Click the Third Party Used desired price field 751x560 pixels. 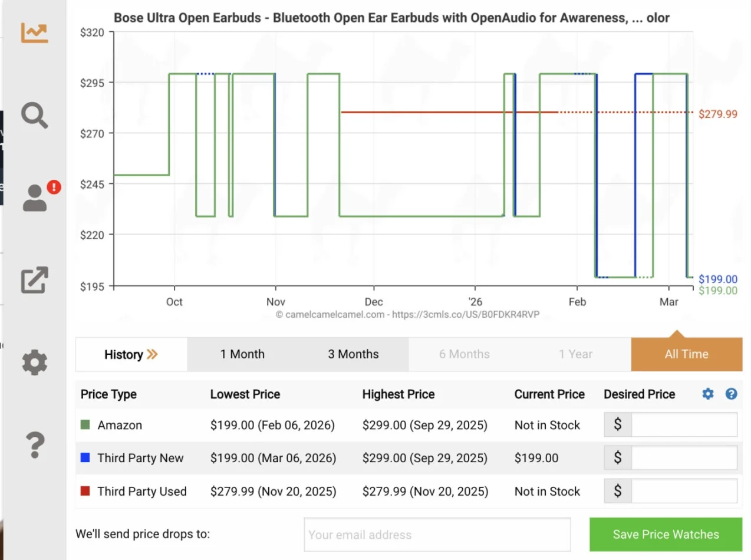pyautogui.click(x=684, y=491)
